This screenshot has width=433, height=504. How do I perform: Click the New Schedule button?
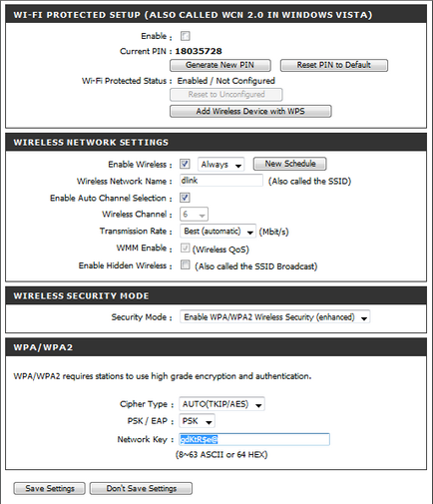pos(290,164)
